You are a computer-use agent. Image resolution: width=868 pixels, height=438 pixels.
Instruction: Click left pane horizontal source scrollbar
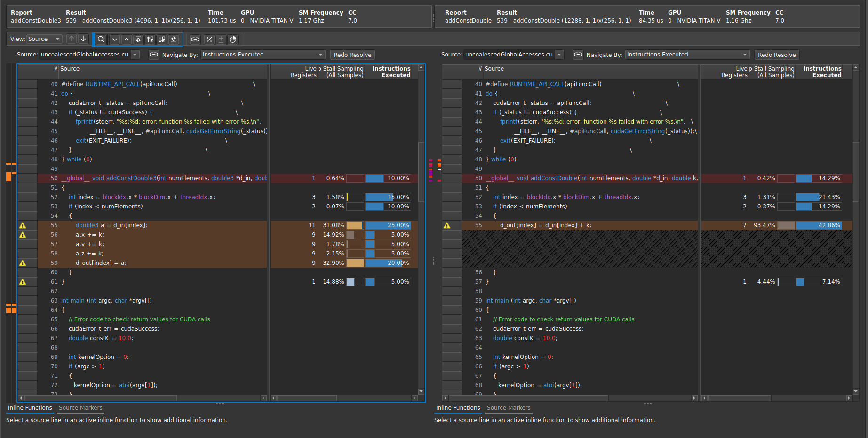[101, 398]
